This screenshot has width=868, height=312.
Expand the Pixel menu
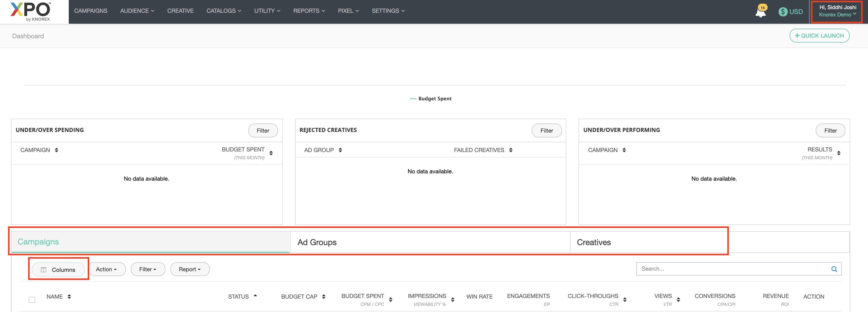349,11
